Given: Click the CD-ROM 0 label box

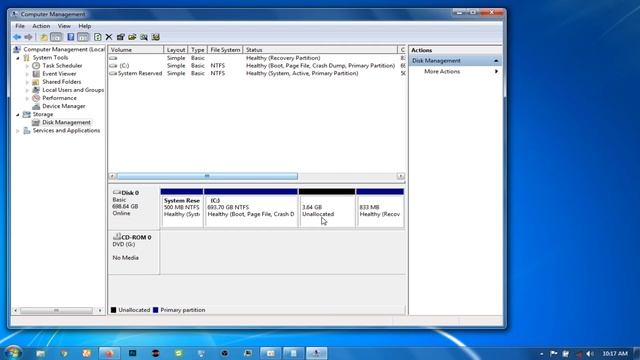Looking at the screenshot, I should tap(134, 253).
